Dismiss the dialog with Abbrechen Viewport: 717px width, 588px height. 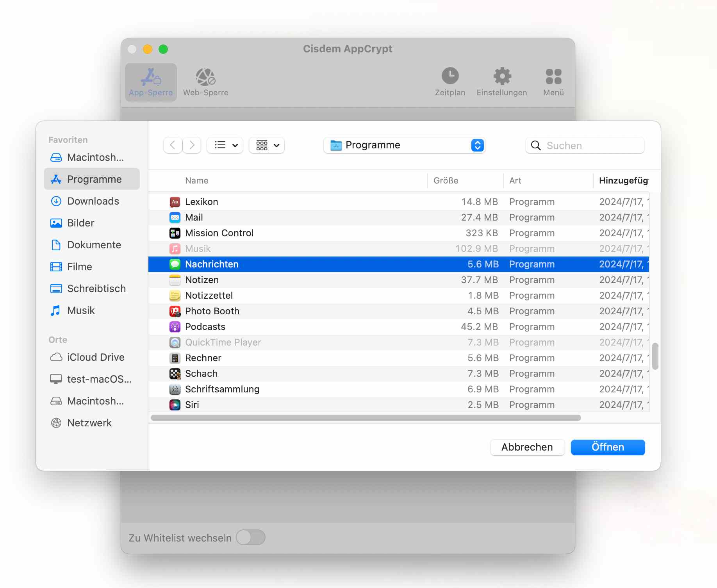pyautogui.click(x=527, y=447)
